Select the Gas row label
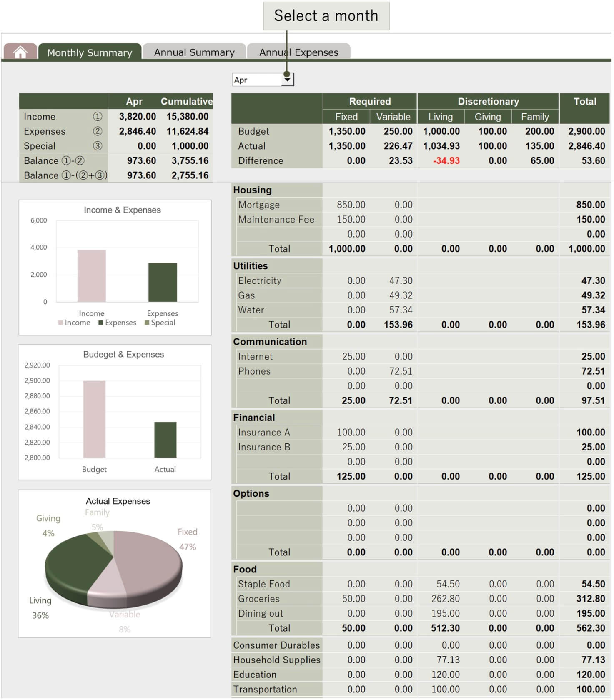Screen dimensions: 614x700 tap(246, 295)
